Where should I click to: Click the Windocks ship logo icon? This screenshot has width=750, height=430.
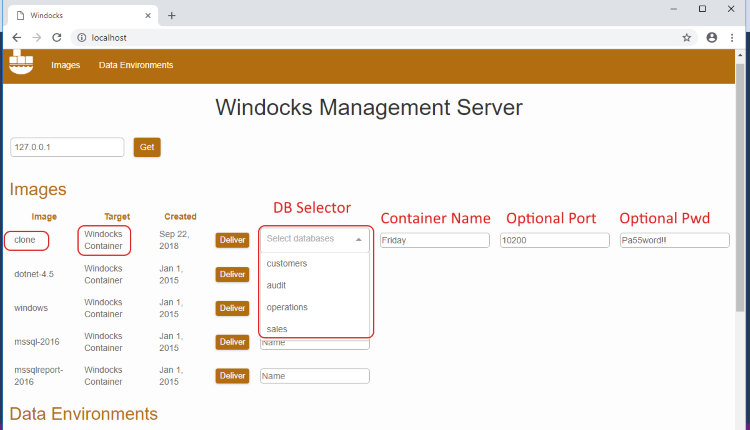point(20,63)
